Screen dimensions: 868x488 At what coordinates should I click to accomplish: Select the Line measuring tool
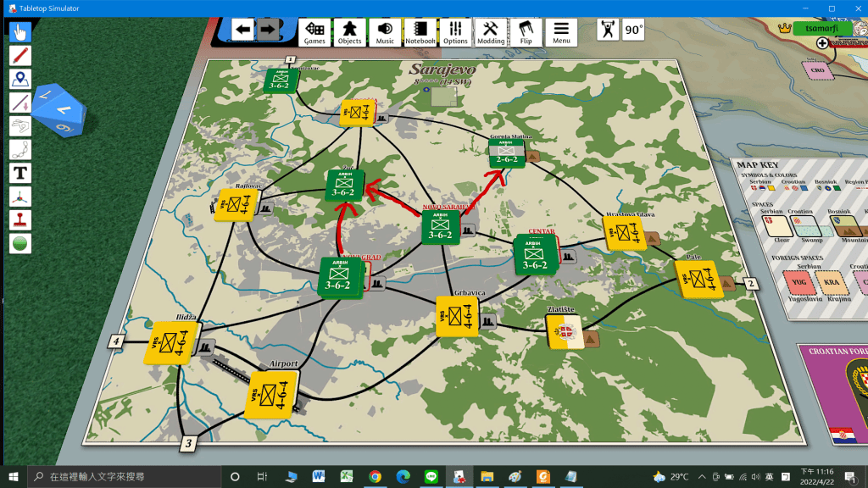(x=20, y=103)
